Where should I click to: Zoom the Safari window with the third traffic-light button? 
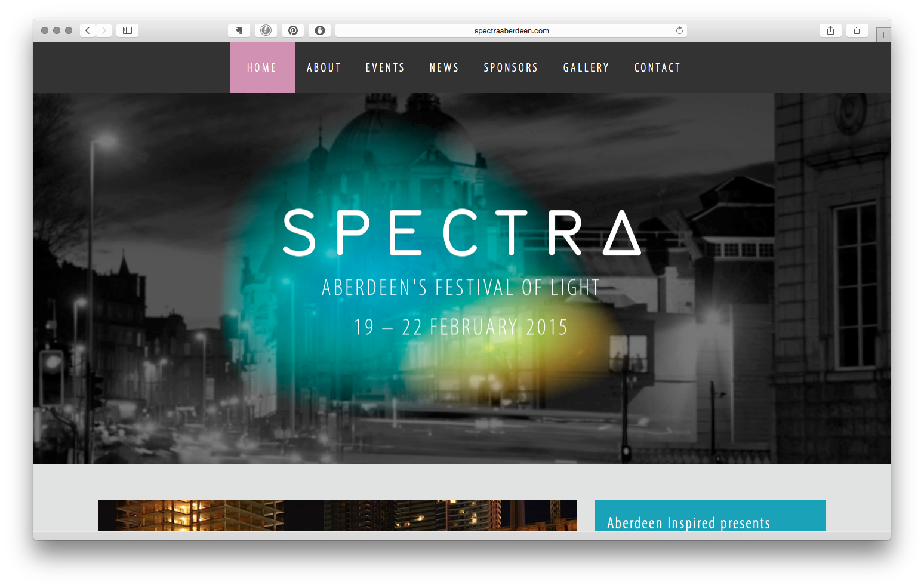69,30
